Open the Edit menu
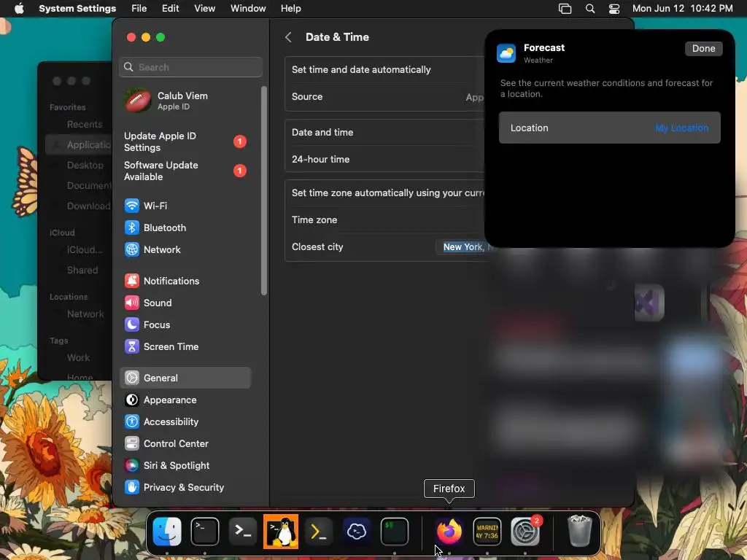747x560 pixels. point(170,9)
